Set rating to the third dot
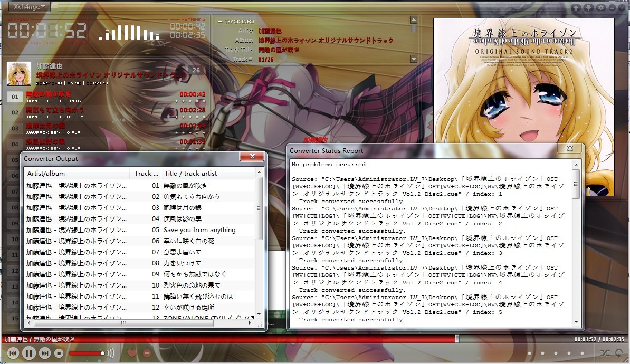Screen dimensions: 630x364 click(x=556, y=353)
